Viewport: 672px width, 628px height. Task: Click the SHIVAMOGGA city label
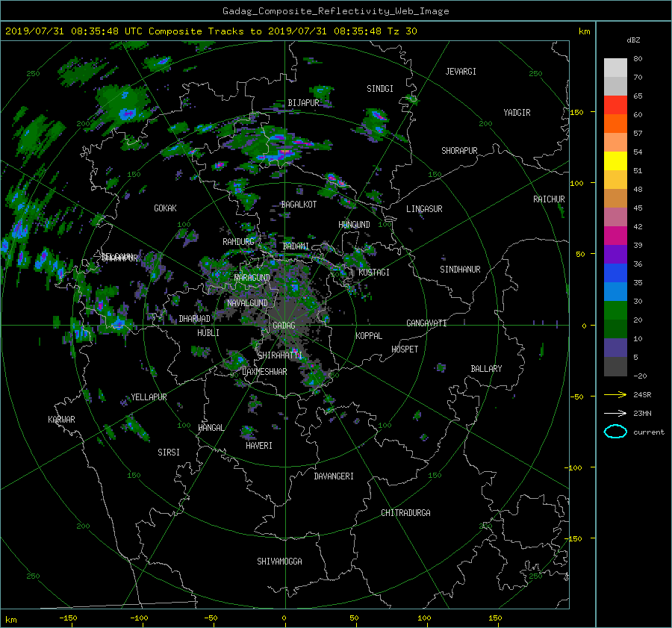click(x=279, y=562)
